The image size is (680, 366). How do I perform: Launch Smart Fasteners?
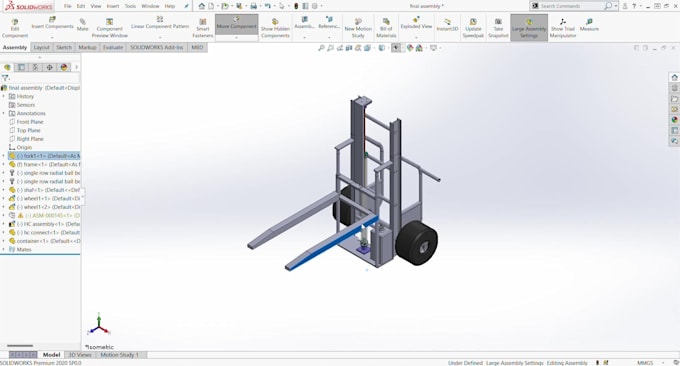coord(203,28)
